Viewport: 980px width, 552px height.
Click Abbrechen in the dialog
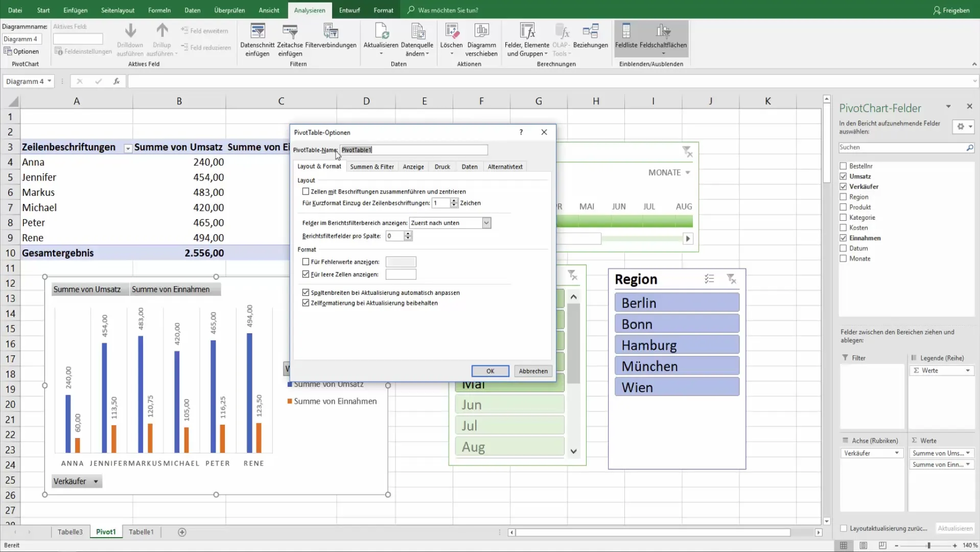(x=533, y=371)
